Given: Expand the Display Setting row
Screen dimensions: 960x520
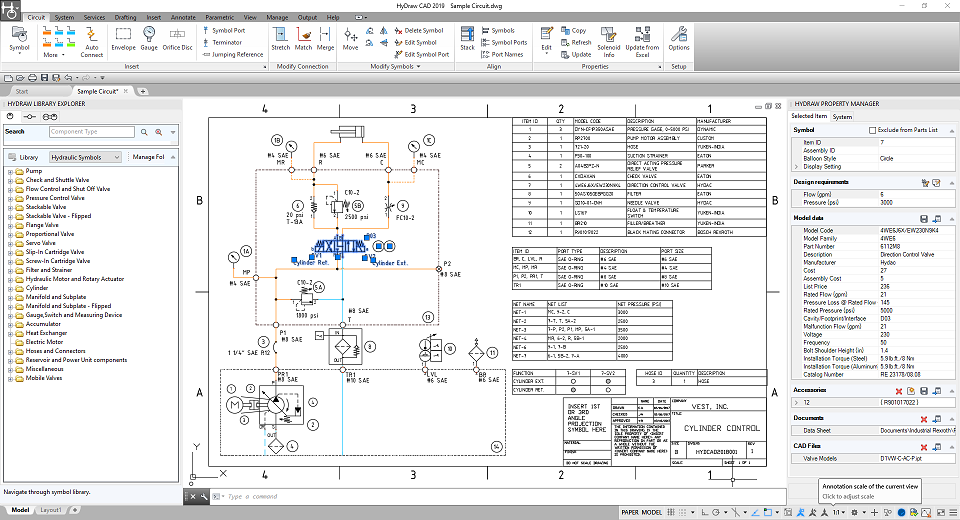Looking at the screenshot, I should [797, 167].
